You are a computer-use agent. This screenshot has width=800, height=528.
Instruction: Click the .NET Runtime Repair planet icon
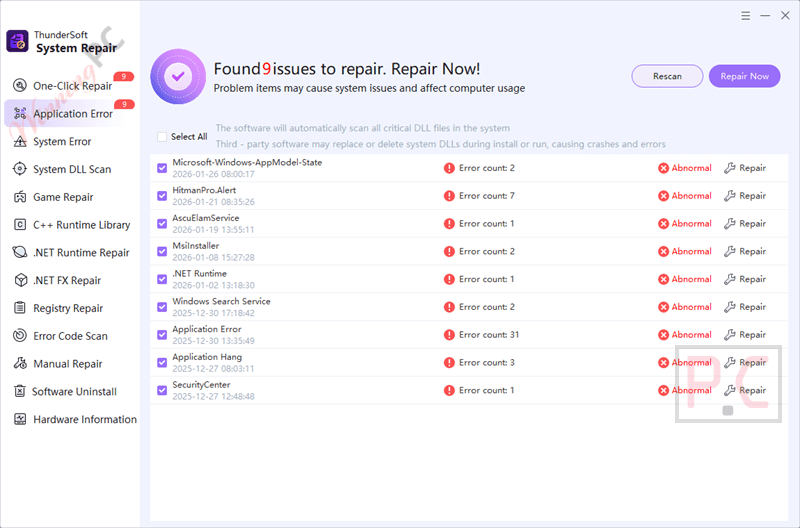[19, 252]
